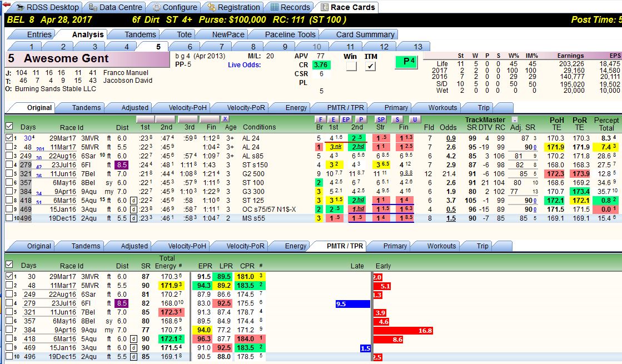Click the green P4 button
The height and width of the screenshot is (364, 622).
pyautogui.click(x=407, y=62)
